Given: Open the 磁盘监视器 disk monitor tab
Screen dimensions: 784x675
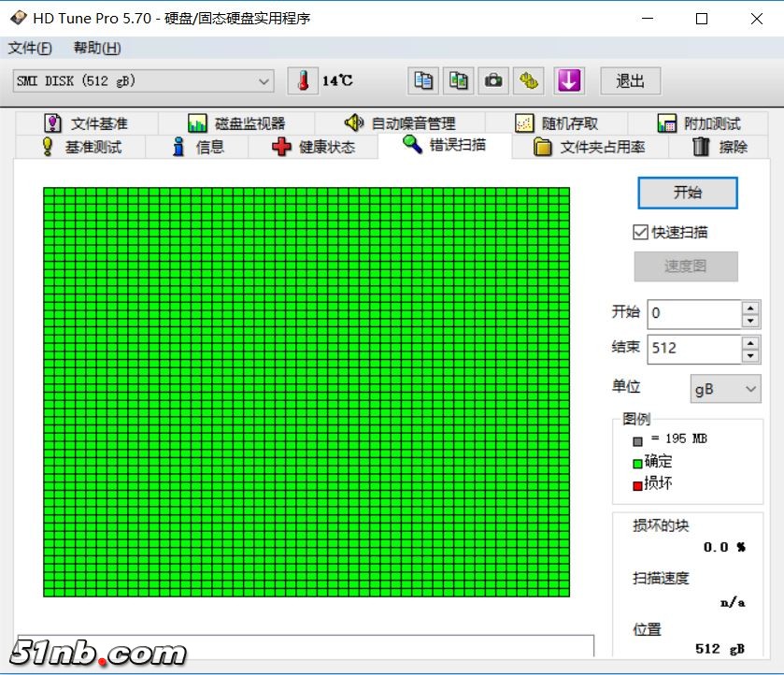Looking at the screenshot, I should click(x=236, y=123).
